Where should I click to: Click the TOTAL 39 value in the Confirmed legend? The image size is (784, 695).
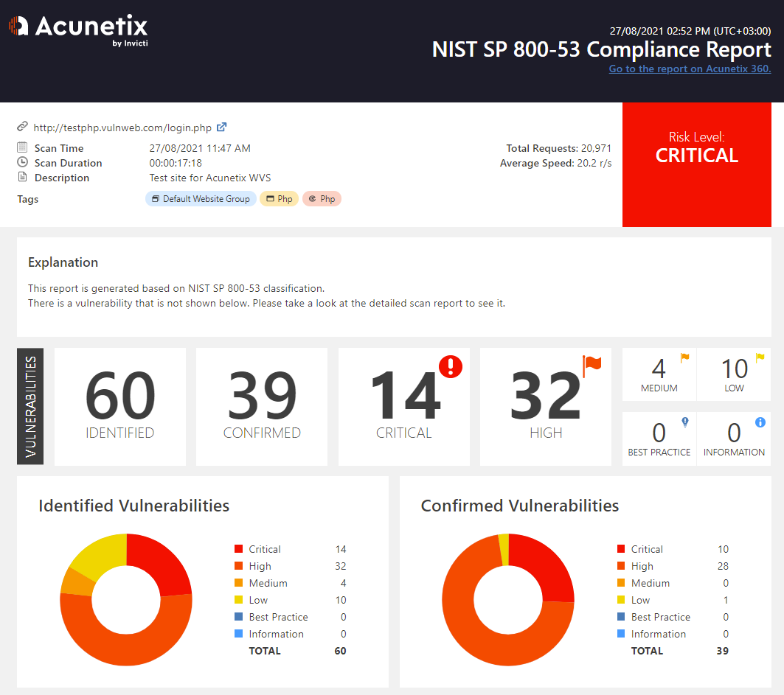coord(723,651)
